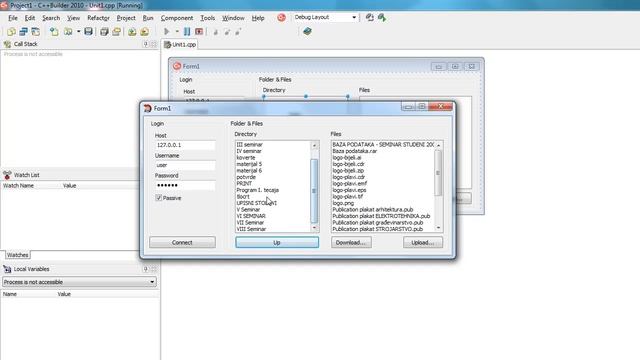Click the Pause program toolbar icon
This screenshot has width=640, height=360.
tap(187, 31)
